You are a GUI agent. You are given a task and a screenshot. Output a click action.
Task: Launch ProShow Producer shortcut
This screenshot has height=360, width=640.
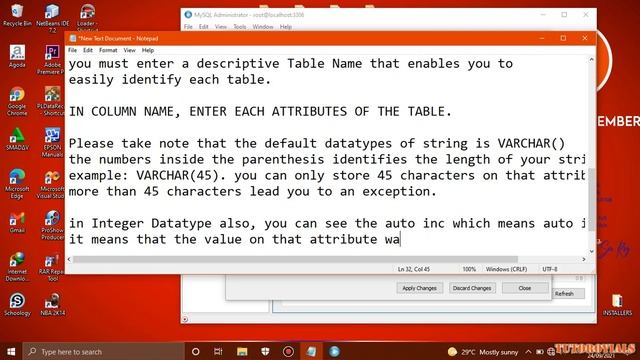(x=52, y=225)
